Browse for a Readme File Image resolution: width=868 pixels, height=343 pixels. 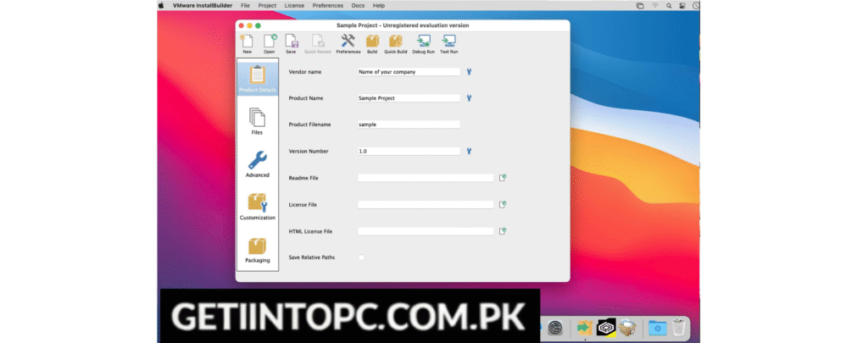[503, 178]
